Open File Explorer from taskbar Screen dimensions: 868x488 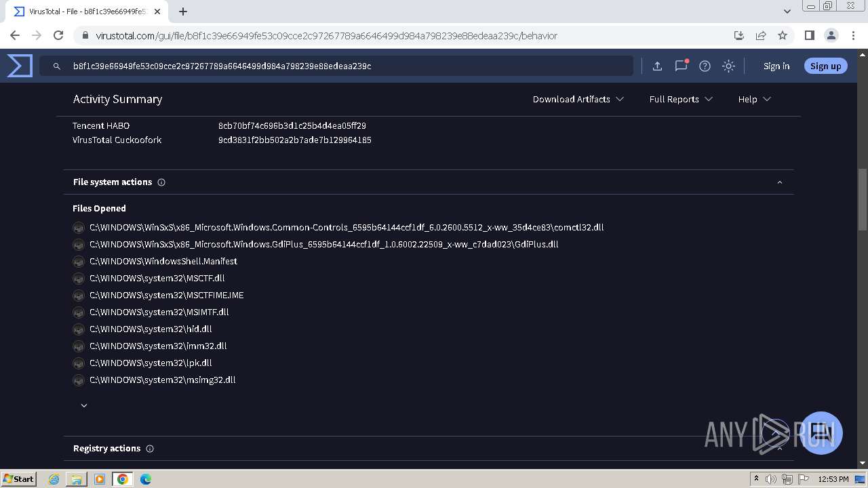[77, 479]
